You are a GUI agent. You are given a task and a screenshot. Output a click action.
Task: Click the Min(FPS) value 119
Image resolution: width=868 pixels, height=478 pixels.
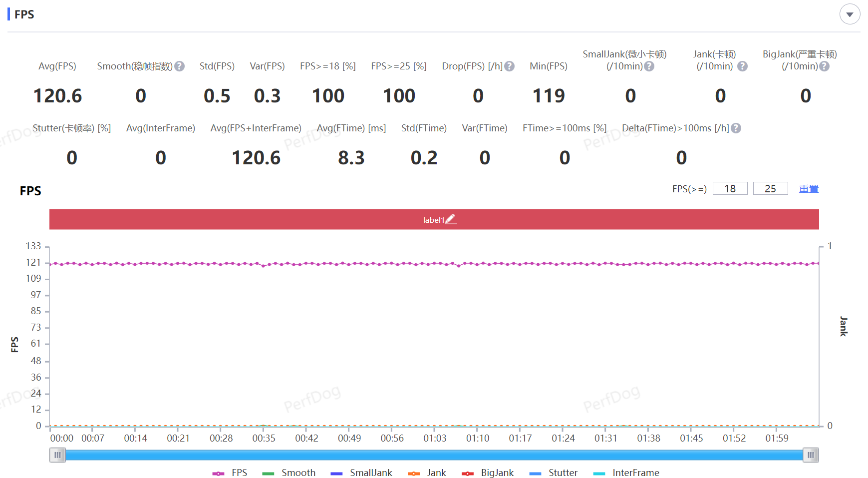pyautogui.click(x=549, y=96)
